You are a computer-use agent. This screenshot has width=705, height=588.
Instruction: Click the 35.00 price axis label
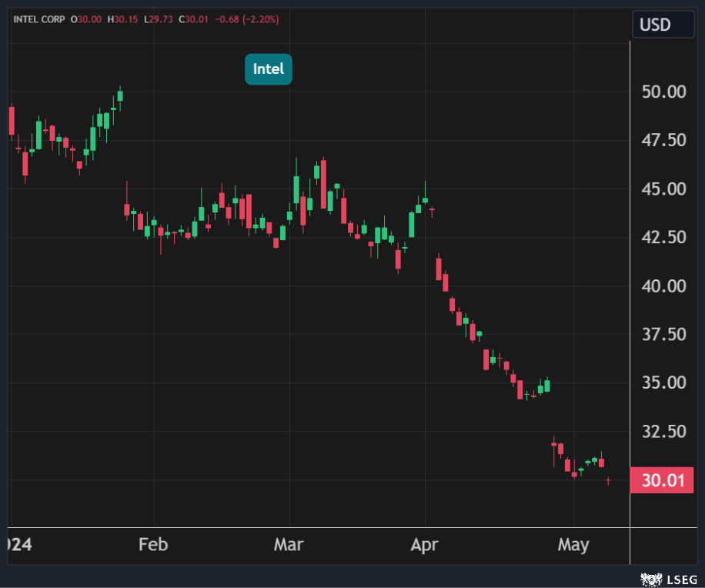click(x=663, y=383)
